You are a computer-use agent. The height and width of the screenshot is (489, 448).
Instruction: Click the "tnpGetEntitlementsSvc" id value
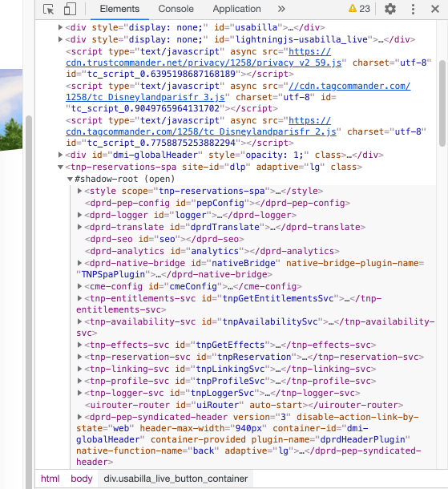click(278, 298)
